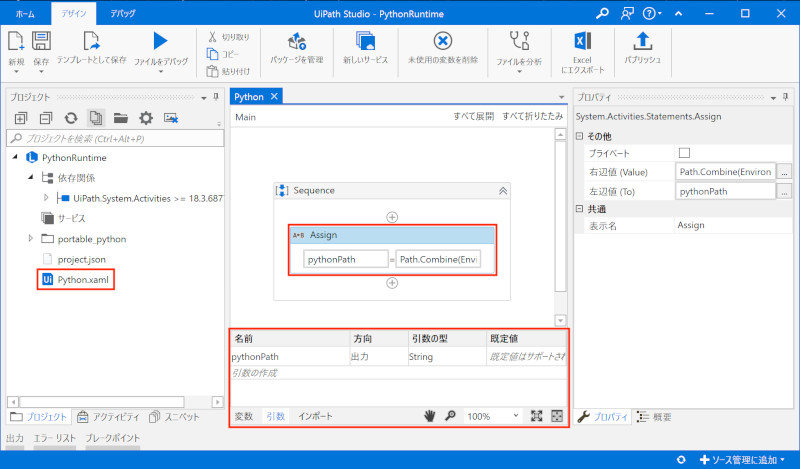Switch to the Variables tab
Viewport: 800px width, 469px height.
244,416
